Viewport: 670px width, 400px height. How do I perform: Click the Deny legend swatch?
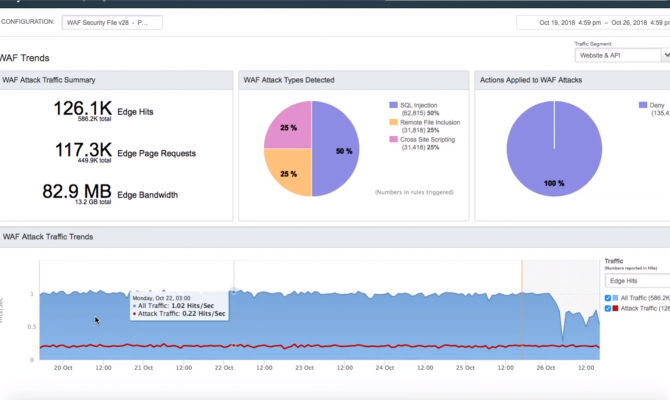point(643,105)
